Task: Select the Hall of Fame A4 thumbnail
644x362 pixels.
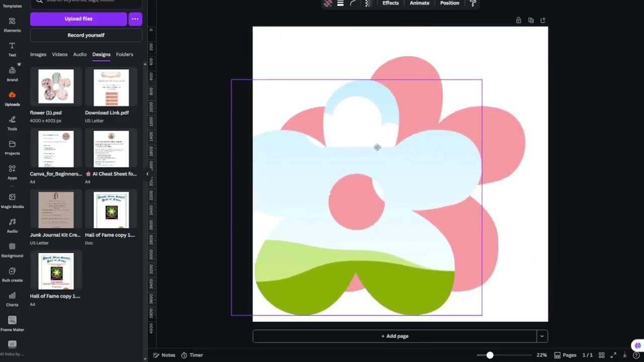Action: 56,271
